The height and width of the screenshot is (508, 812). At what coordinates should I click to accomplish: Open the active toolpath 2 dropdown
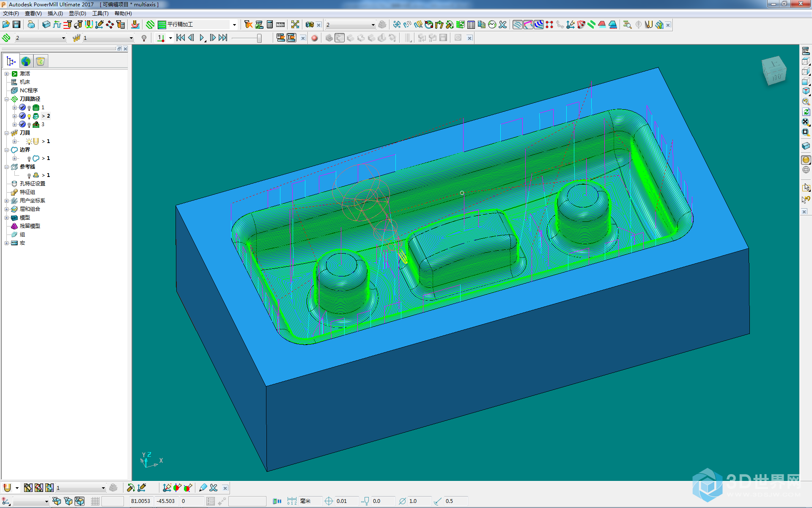click(63, 38)
